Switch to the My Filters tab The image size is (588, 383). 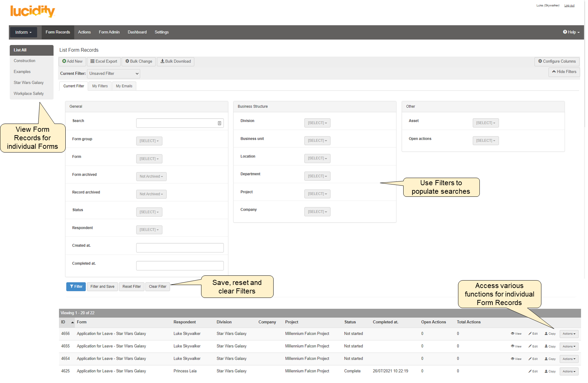(100, 86)
